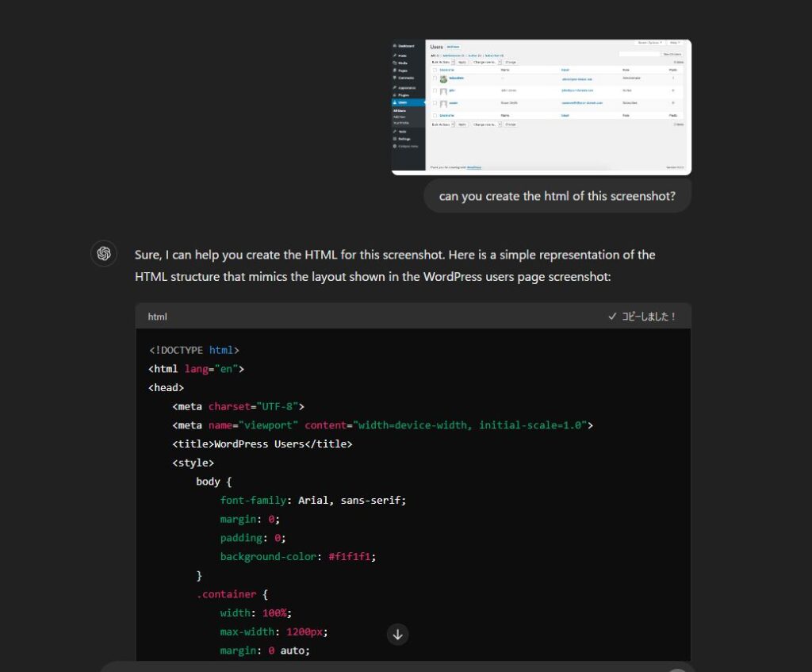Click the コピーしました！ copy button text
The image size is (812, 672).
click(648, 317)
